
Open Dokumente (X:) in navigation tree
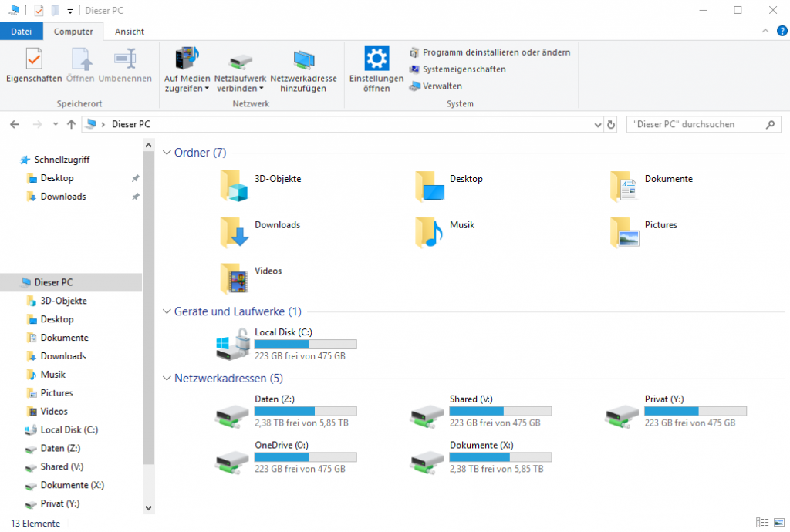[x=72, y=485]
